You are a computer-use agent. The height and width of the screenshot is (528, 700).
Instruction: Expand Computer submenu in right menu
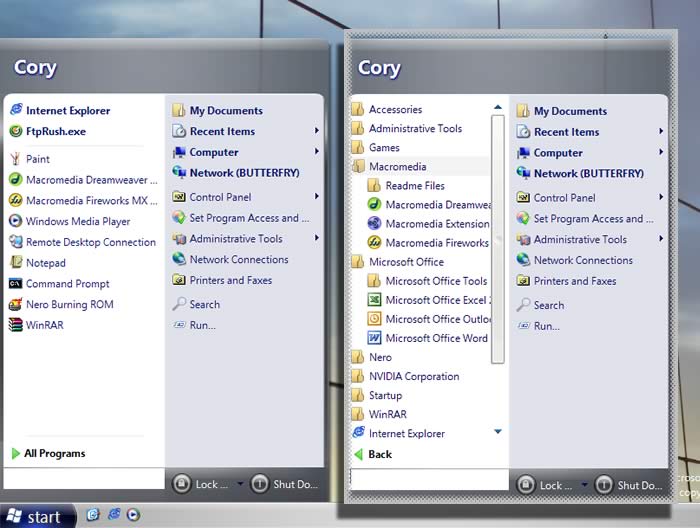[x=661, y=152]
